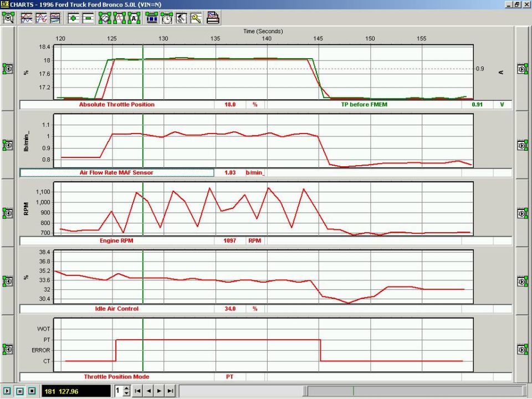Add a chart with the green plus icon
The image size is (532, 399).
click(73, 18)
